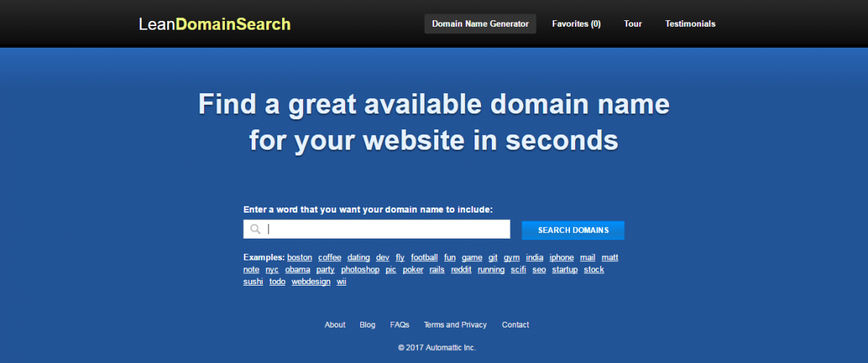
Task: Select the party example link
Action: pos(325,270)
